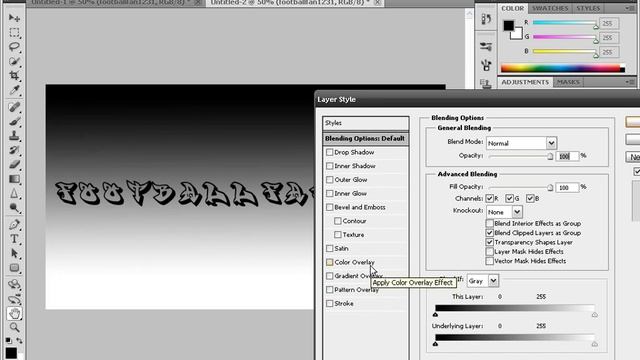Switch to the Styles panel tab

(588, 8)
